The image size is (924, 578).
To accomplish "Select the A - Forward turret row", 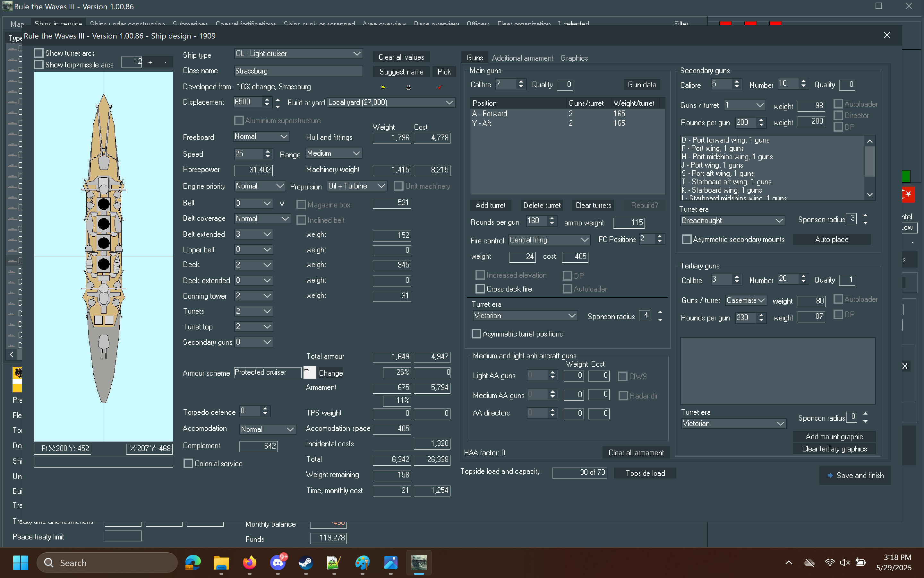I will click(567, 114).
